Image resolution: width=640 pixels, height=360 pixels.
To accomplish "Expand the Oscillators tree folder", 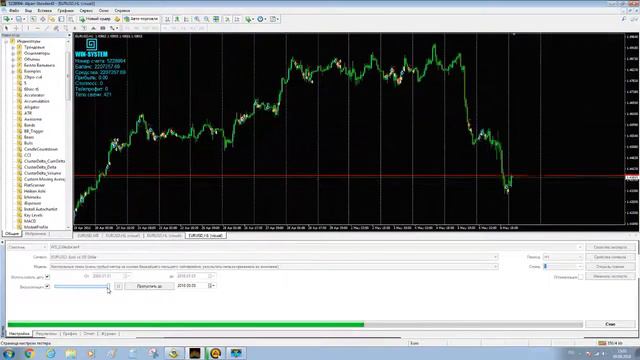I will pyautogui.click(x=13, y=53).
